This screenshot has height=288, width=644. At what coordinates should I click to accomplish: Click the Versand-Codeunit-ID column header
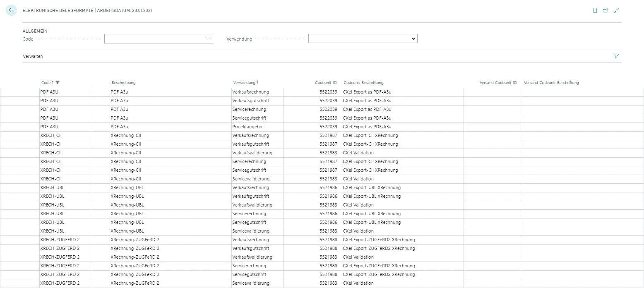pos(498,83)
